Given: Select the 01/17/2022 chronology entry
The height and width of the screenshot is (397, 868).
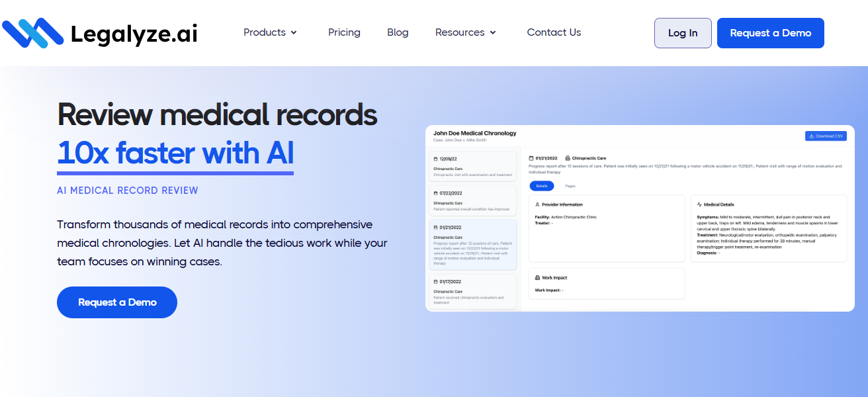Looking at the screenshot, I should (x=473, y=291).
